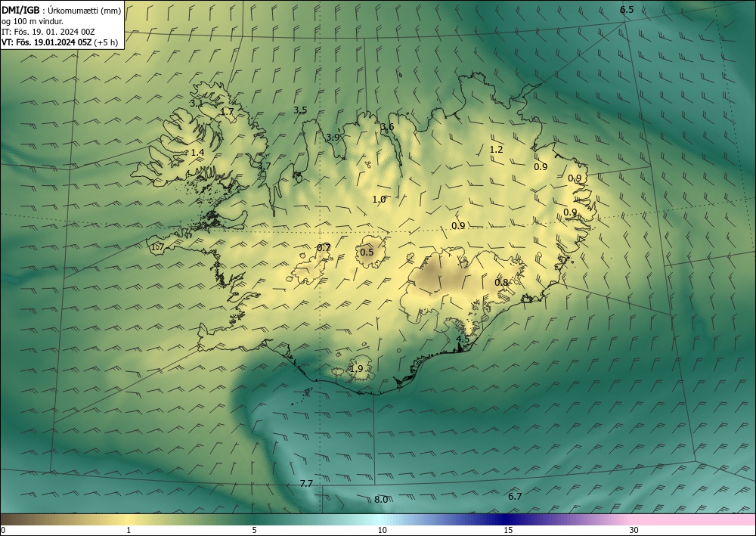The height and width of the screenshot is (536, 756).
Task: Select the 3.1 value in the Westfjords
Action: pos(197,103)
